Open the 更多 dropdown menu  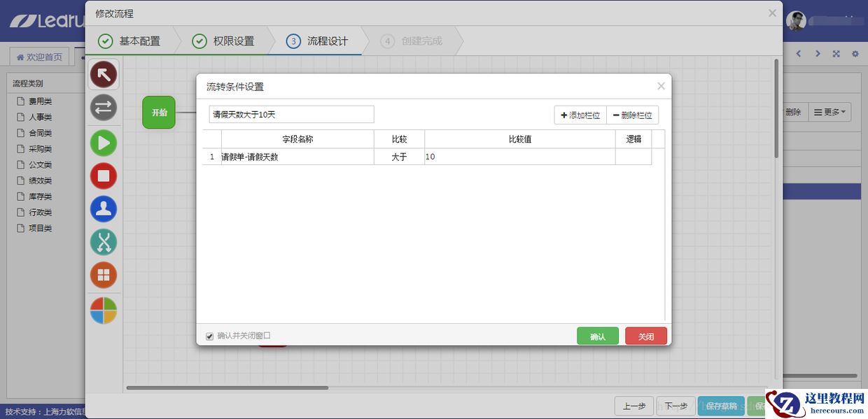(x=829, y=112)
